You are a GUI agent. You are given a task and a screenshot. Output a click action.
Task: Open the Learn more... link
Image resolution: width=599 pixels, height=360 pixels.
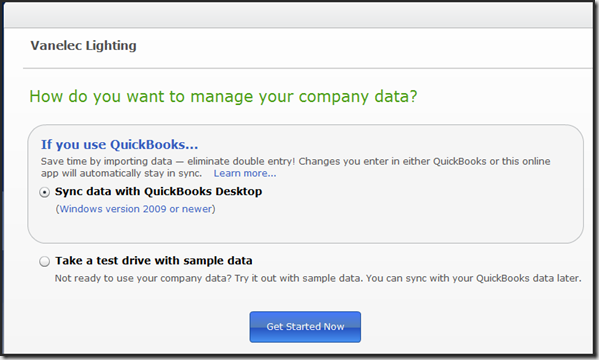[245, 173]
